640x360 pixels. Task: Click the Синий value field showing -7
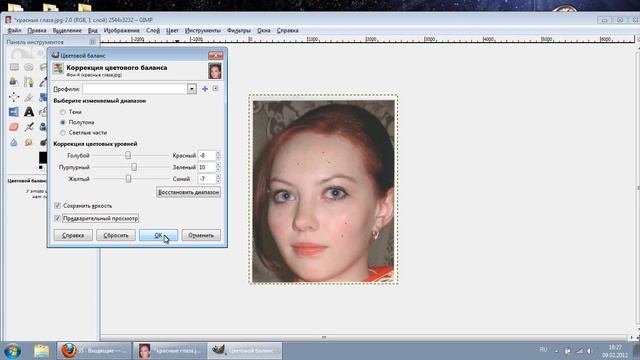[x=207, y=179]
